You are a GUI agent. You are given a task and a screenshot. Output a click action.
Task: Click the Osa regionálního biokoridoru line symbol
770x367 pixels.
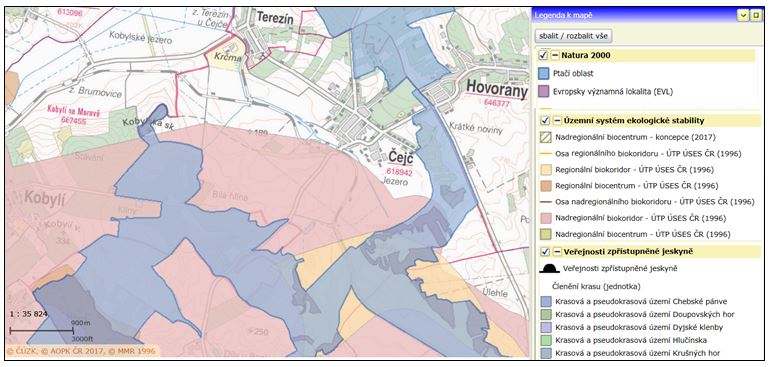(545, 154)
